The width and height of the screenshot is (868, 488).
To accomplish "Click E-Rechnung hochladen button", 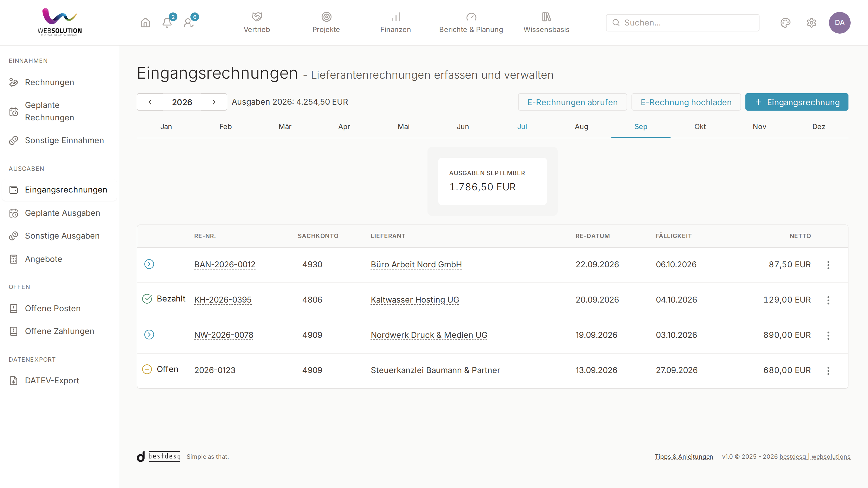I will pyautogui.click(x=686, y=102).
